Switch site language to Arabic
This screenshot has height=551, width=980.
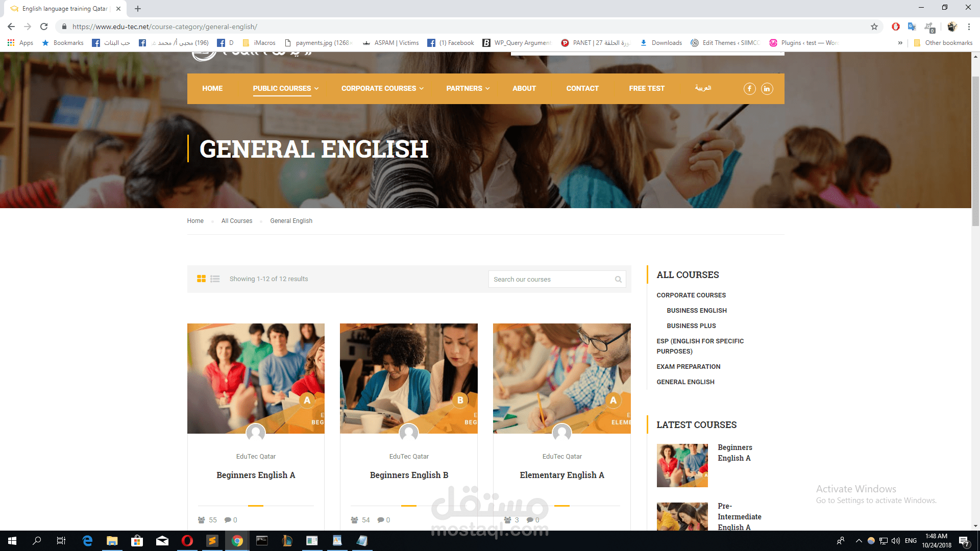tap(703, 88)
